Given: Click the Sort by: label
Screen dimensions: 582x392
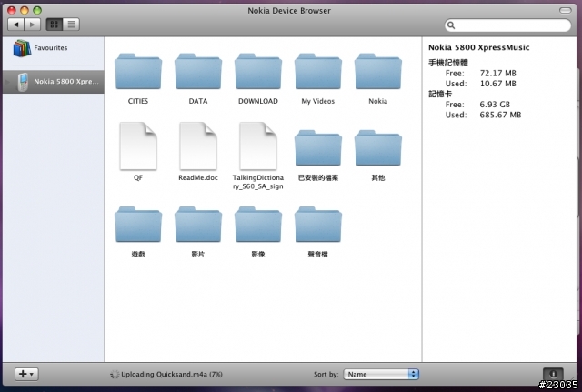Looking at the screenshot, I should point(326,374).
